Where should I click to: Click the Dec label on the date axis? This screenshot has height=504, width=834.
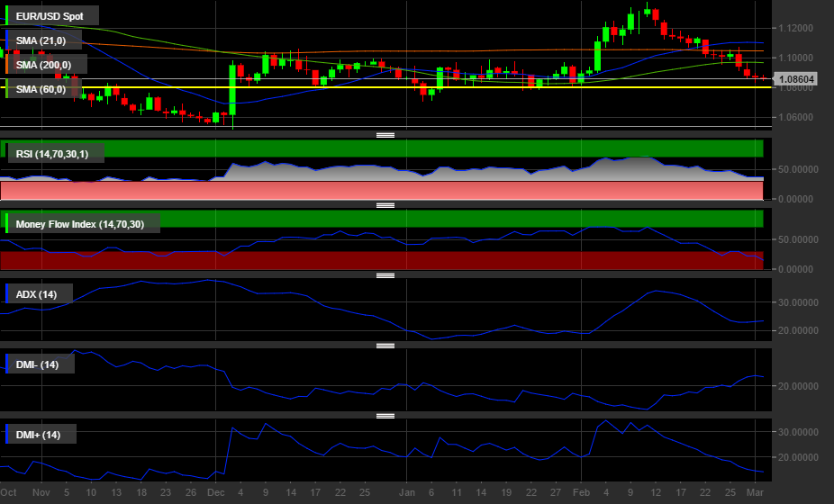coord(215,493)
